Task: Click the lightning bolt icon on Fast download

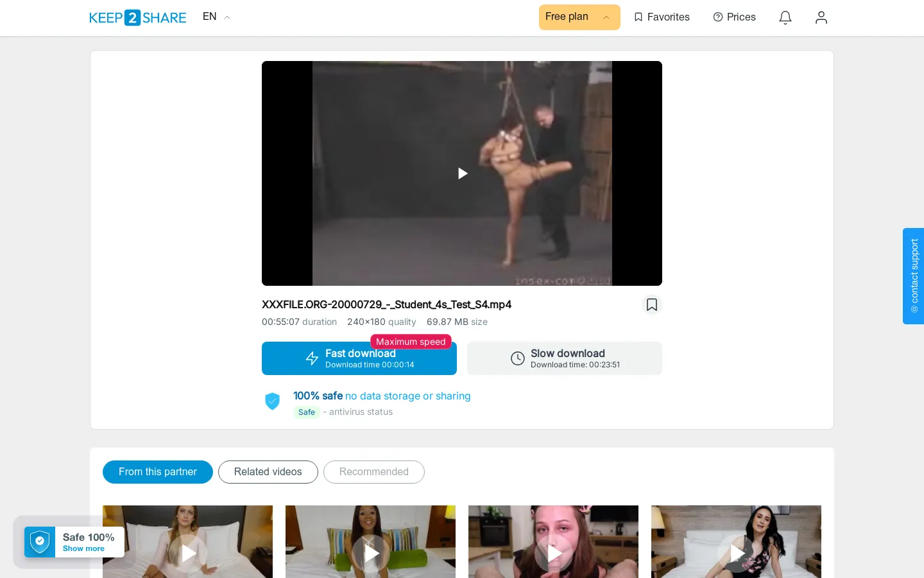Action: pos(312,358)
